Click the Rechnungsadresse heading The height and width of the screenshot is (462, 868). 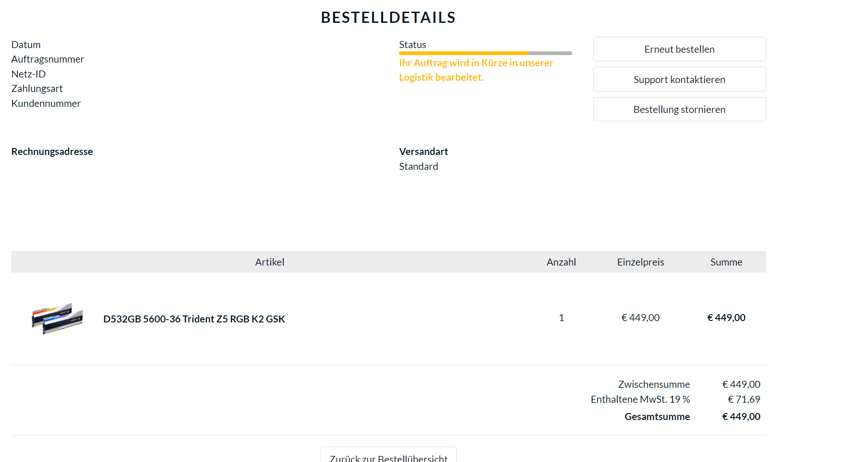[x=52, y=152]
